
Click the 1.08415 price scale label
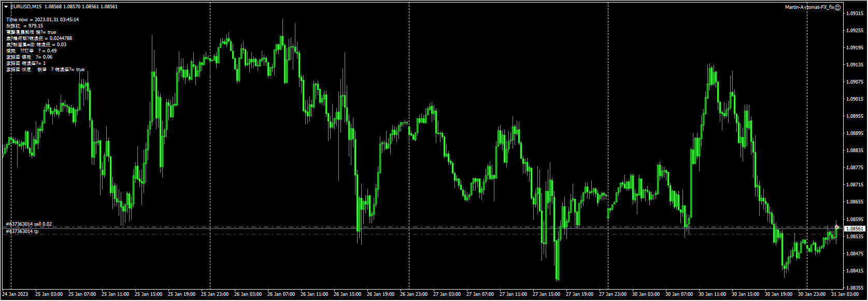855,271
